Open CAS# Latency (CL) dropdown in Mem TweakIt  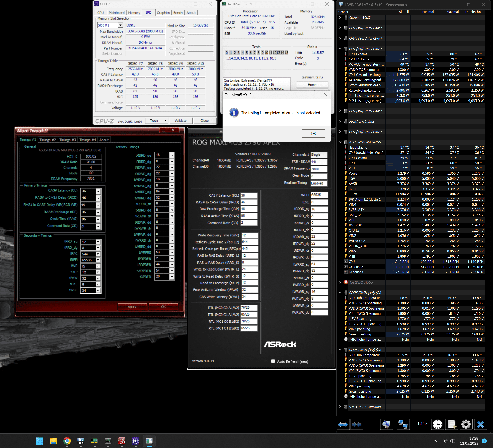tap(98, 191)
